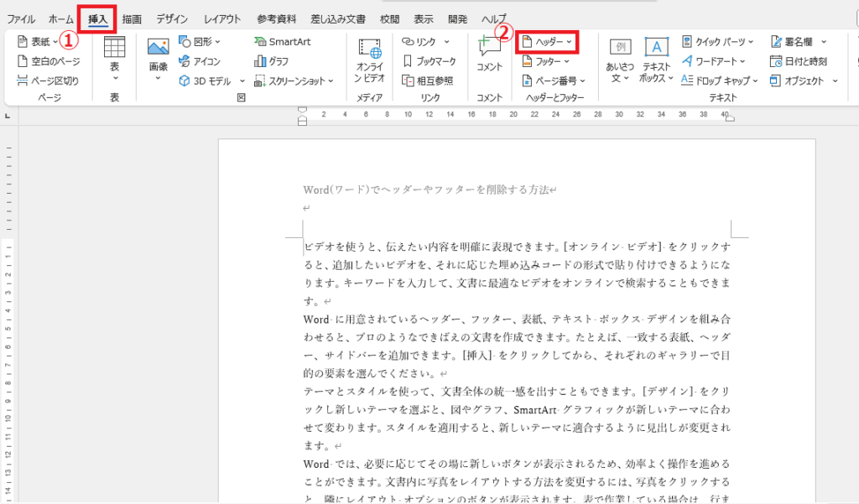This screenshot has height=504, width=859.
Task: Insert a 空白のページ blank page
Action: pyautogui.click(x=49, y=61)
